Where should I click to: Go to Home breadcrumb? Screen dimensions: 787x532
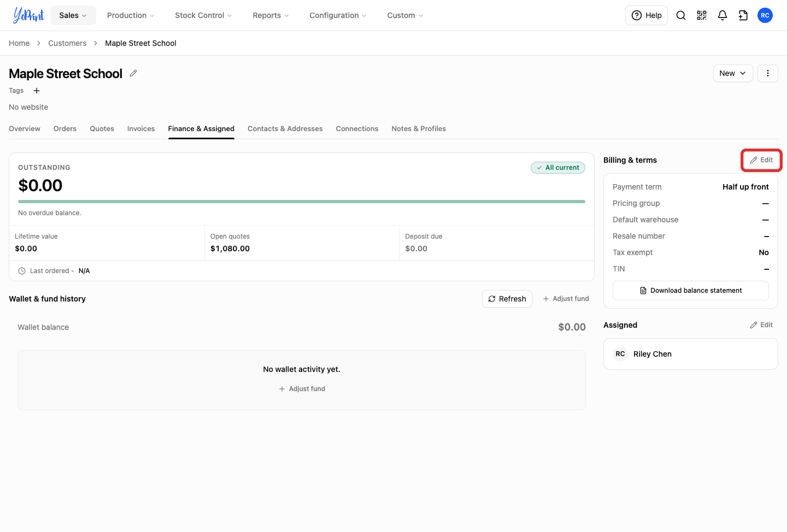click(19, 43)
